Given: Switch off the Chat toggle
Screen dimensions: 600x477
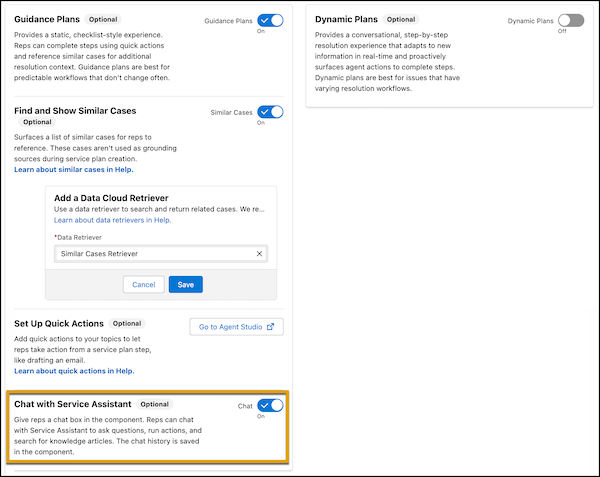Looking at the screenshot, I should pos(270,405).
